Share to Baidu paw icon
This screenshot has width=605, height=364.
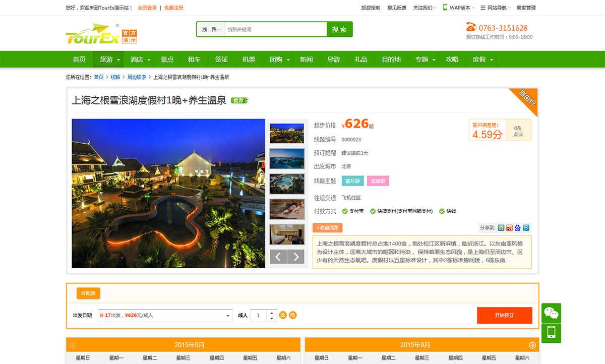pos(517,228)
